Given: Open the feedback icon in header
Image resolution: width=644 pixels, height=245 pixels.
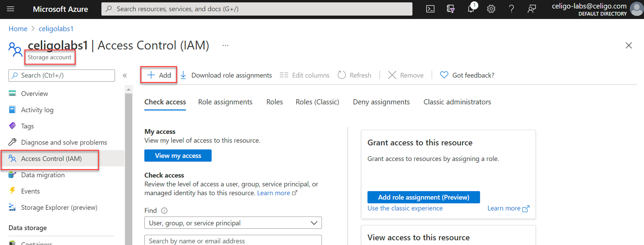Looking at the screenshot, I should coord(532,9).
